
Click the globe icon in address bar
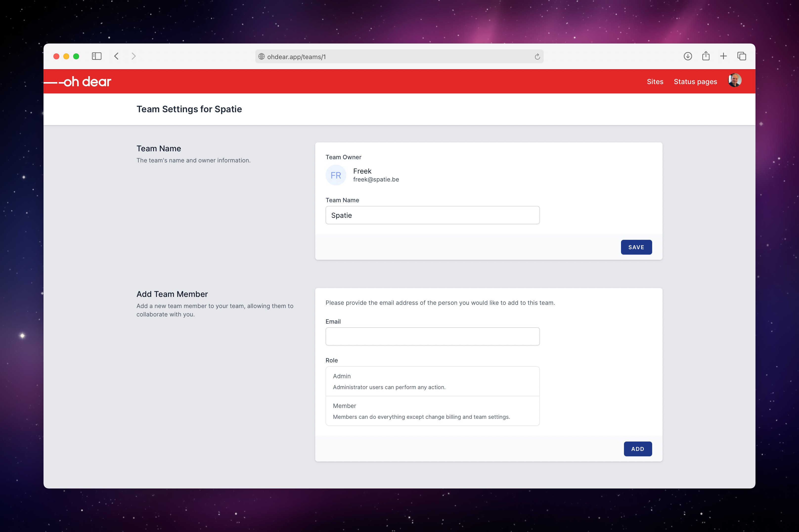pyautogui.click(x=262, y=57)
